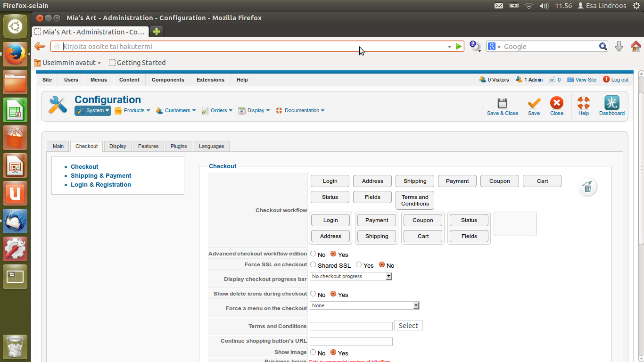
Task: Set Advanced checkout workflow edition to No
Action: tap(313, 254)
